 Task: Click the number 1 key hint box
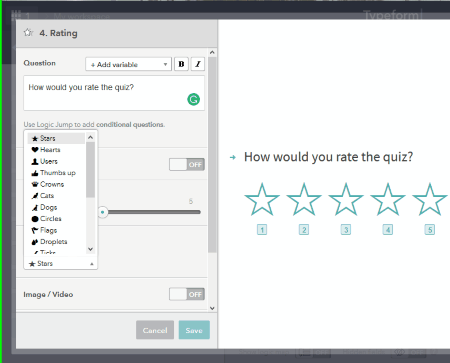pyautogui.click(x=262, y=230)
